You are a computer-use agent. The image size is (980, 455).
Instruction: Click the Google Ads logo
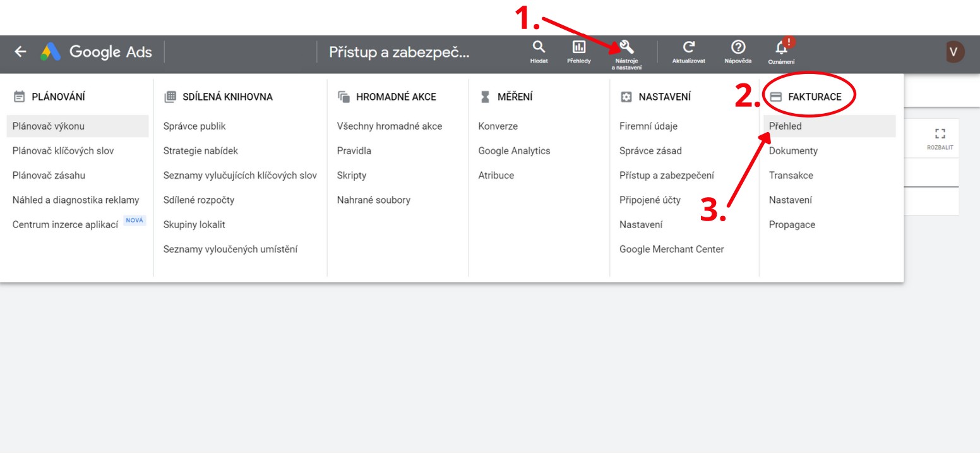(51, 52)
